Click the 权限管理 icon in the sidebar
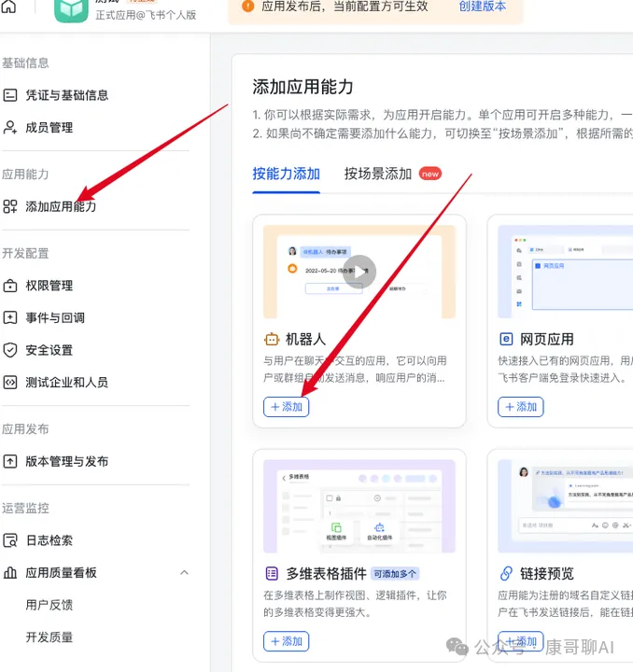 coord(10,286)
